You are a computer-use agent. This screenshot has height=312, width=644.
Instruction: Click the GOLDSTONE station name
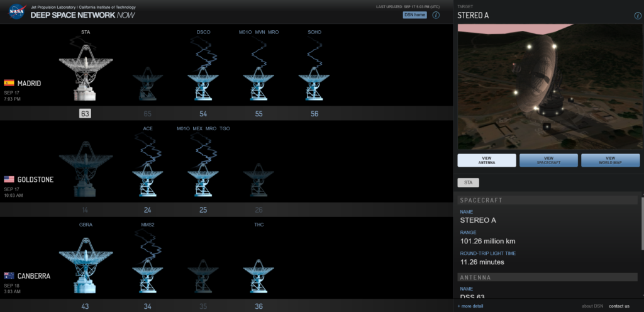[x=35, y=179]
